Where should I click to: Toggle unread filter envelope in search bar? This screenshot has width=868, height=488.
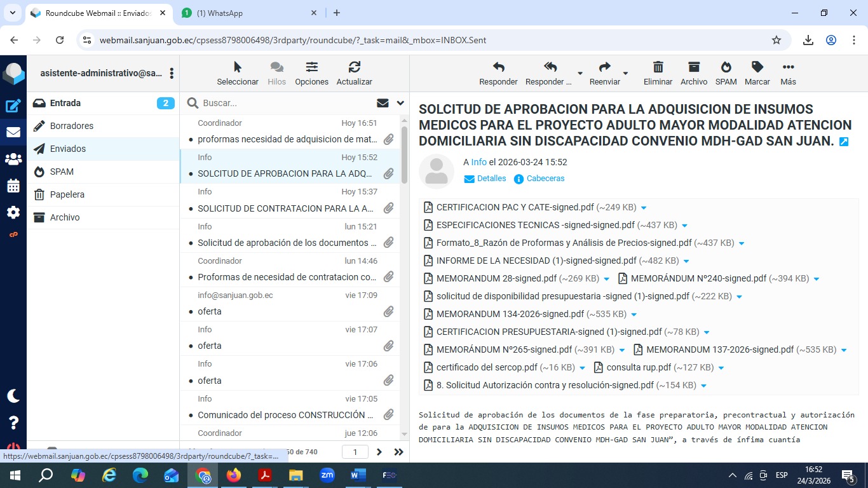pyautogui.click(x=383, y=103)
